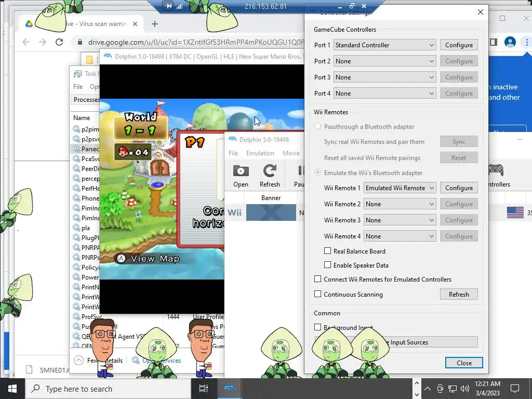The image size is (532, 399).
Task: Open a new Chrome tab
Action: 155,24
